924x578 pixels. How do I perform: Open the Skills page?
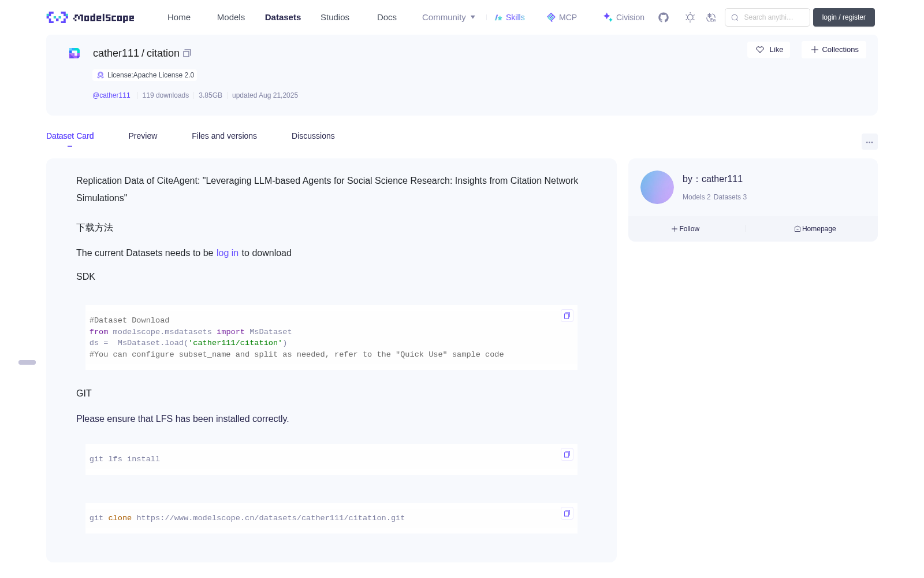click(x=509, y=17)
